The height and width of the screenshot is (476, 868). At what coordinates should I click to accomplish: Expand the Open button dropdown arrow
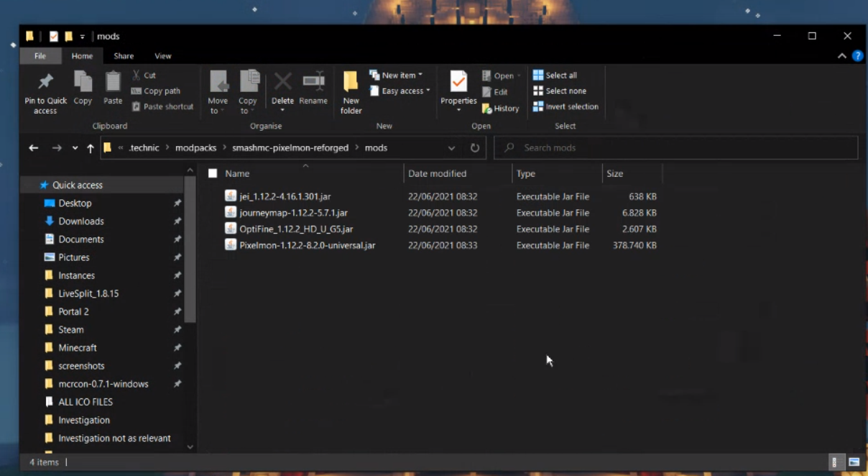(x=518, y=75)
